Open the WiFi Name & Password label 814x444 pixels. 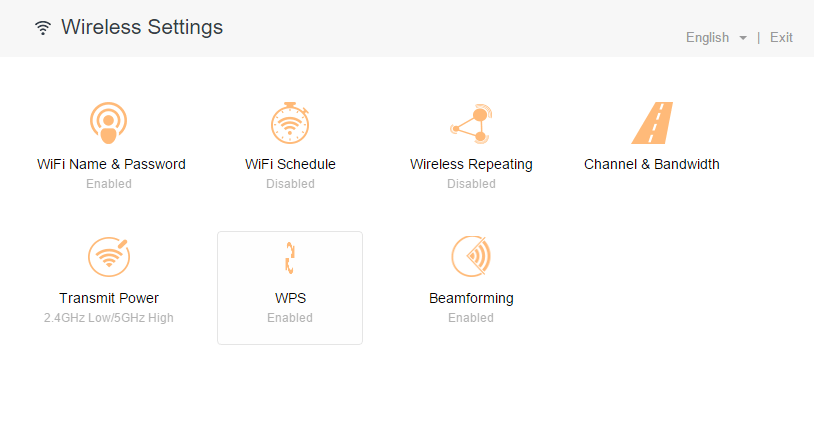(111, 164)
